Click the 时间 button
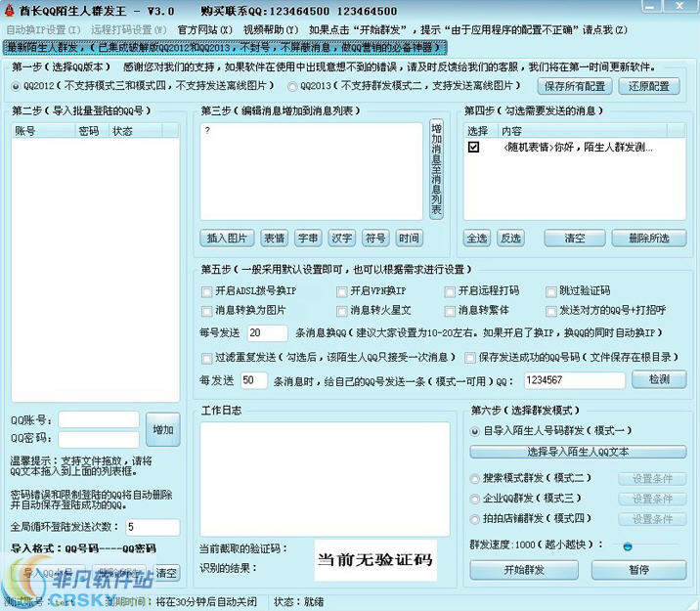The width and height of the screenshot is (700, 611). (x=409, y=239)
